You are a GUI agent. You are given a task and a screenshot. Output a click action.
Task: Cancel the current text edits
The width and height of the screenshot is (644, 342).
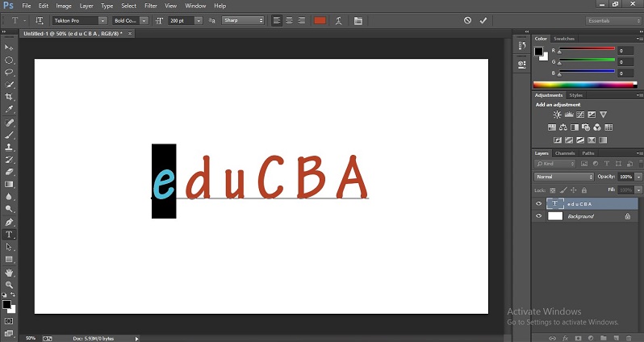point(467,20)
